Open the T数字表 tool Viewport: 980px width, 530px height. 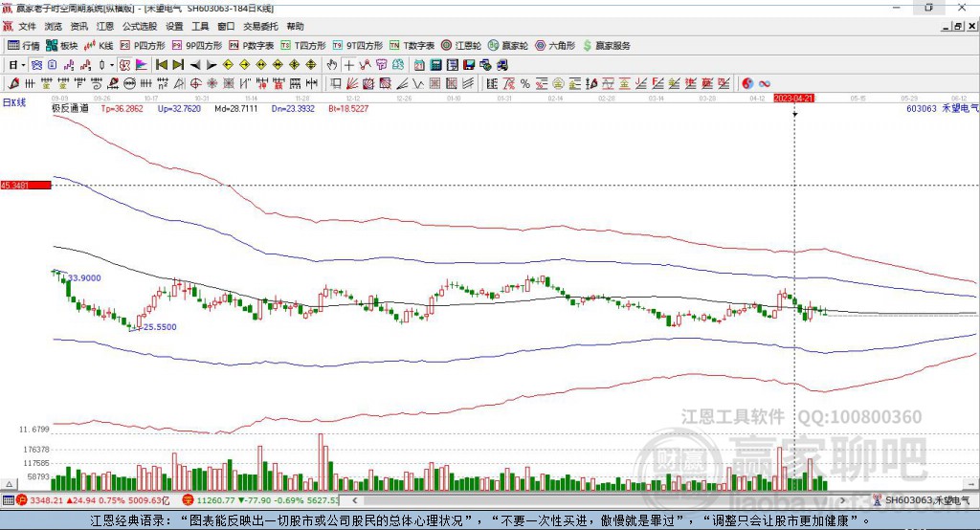[412, 46]
